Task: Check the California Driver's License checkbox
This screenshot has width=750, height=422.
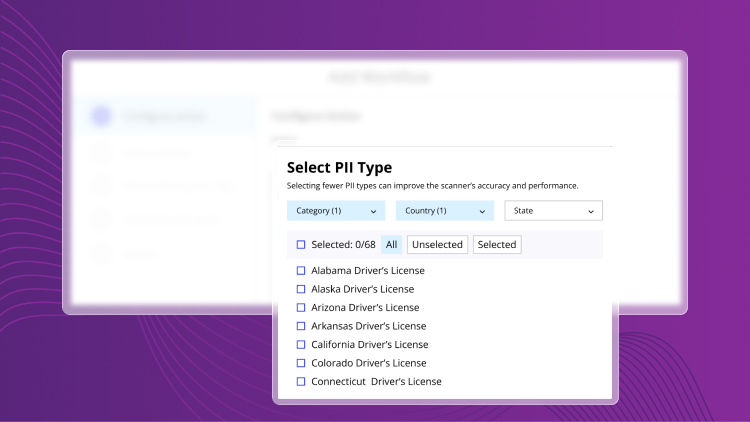Action: tap(301, 345)
